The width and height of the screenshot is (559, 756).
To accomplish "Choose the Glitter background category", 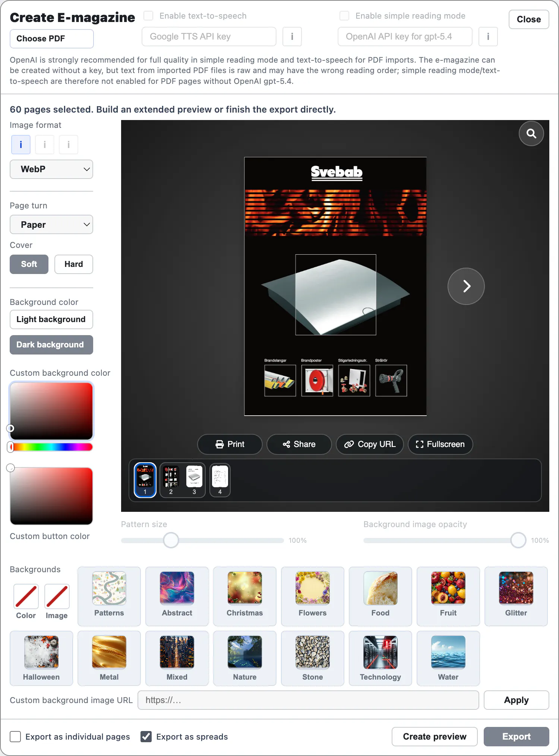I will [516, 596].
